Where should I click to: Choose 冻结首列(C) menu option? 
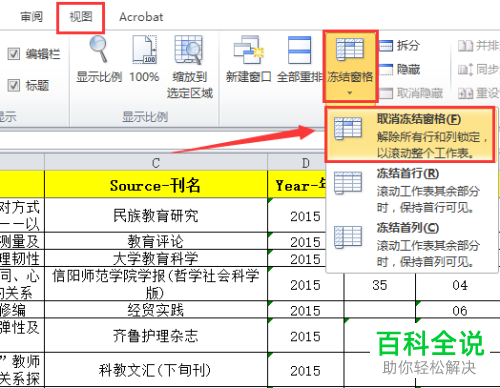coord(411,245)
